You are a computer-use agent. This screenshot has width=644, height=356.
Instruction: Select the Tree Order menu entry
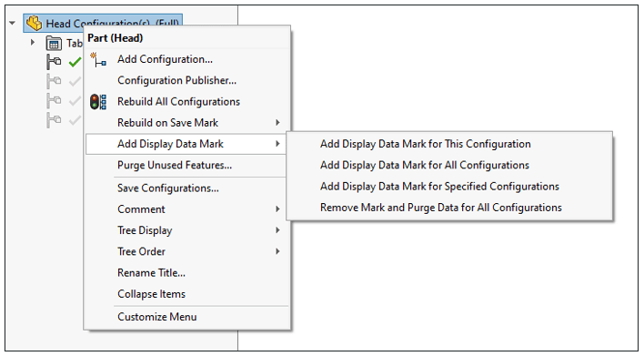(x=141, y=251)
